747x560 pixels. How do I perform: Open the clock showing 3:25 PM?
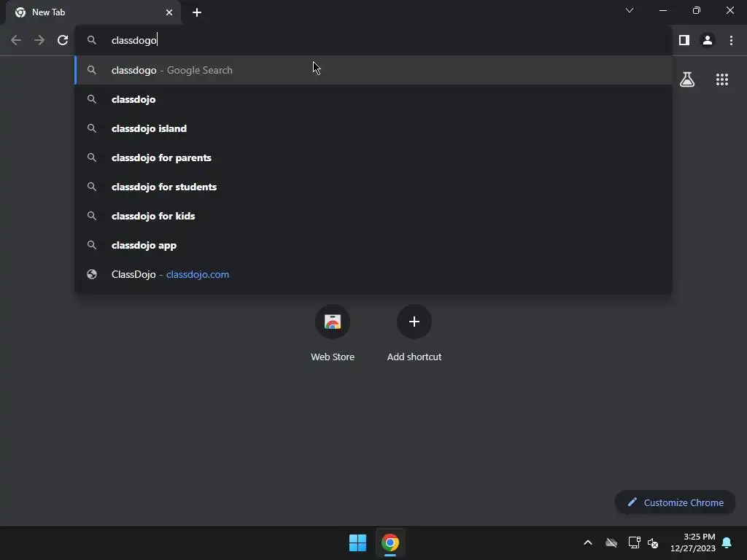coord(693,542)
